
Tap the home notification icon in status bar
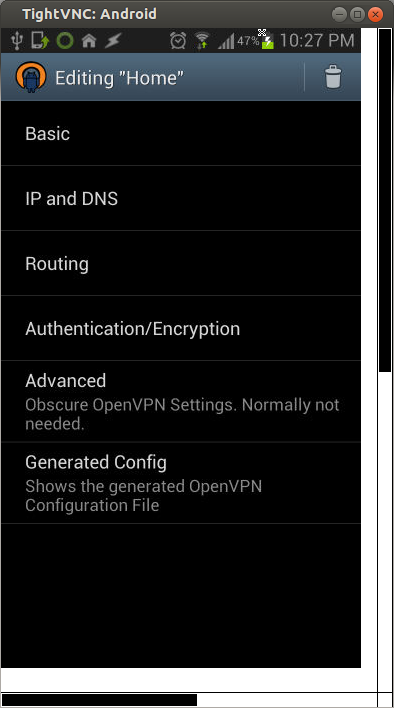tap(89, 41)
